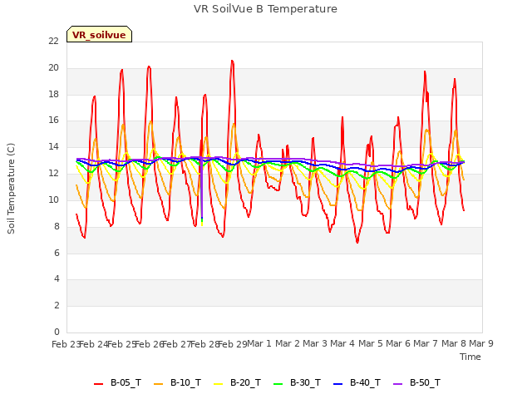Click the Mar 4 date tick label
Image resolution: width=532 pixels, height=399 pixels.
[342, 343]
